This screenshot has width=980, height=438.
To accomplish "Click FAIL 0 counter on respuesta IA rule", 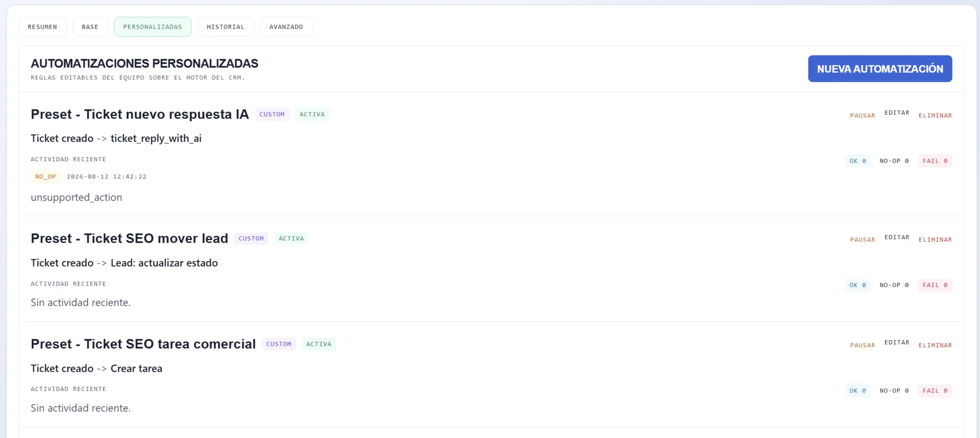I will coord(935,161).
